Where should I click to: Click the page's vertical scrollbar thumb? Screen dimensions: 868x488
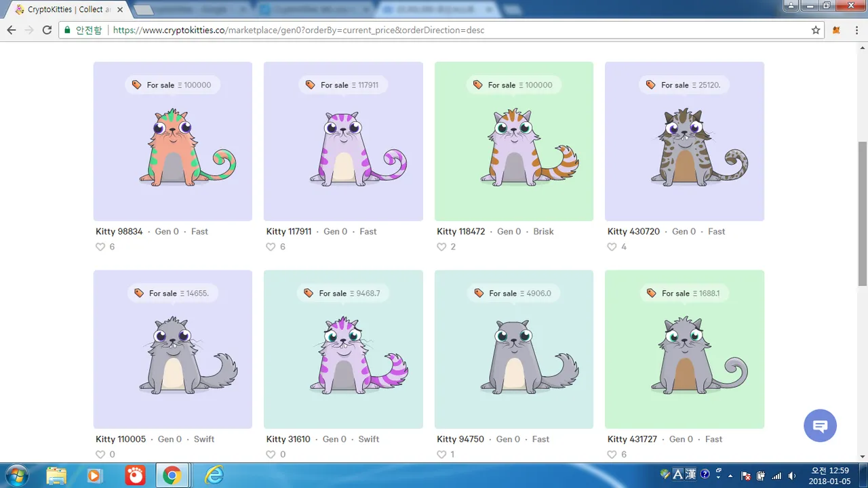(x=862, y=213)
